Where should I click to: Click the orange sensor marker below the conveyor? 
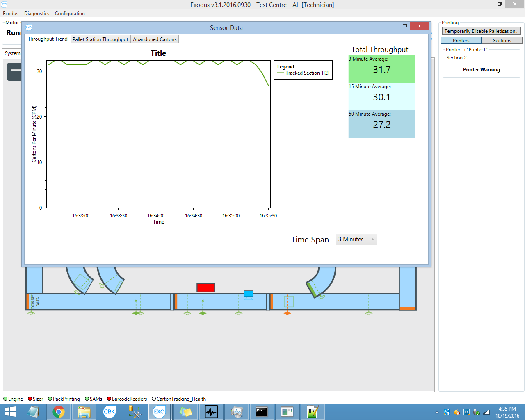[287, 313]
